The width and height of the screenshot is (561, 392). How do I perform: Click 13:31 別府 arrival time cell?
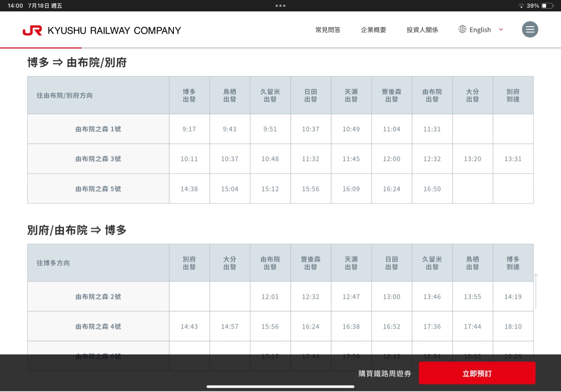(513, 159)
